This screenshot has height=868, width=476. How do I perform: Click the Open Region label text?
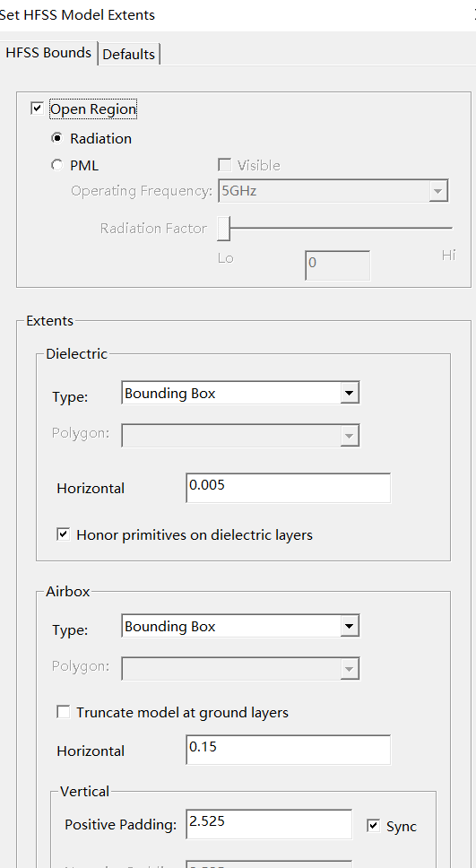click(x=93, y=109)
